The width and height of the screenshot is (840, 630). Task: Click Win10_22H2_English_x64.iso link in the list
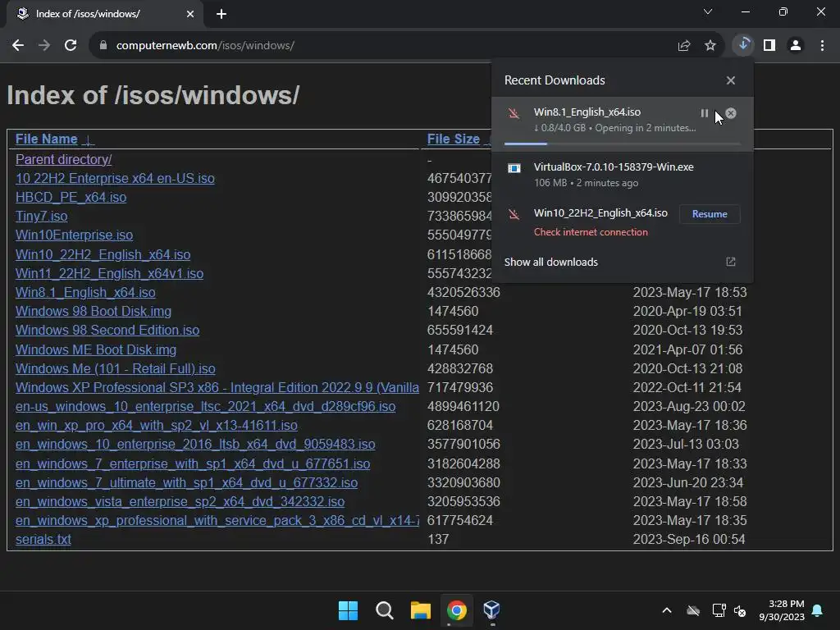tap(103, 254)
